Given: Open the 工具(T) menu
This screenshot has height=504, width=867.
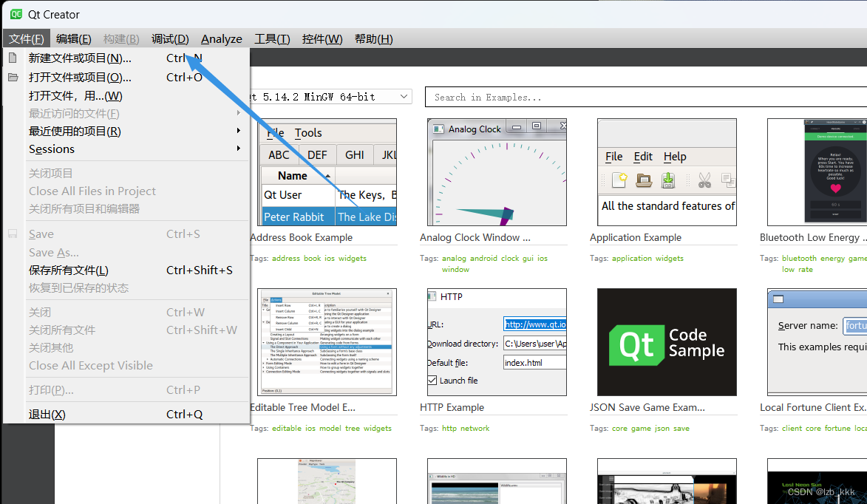Looking at the screenshot, I should pyautogui.click(x=272, y=38).
